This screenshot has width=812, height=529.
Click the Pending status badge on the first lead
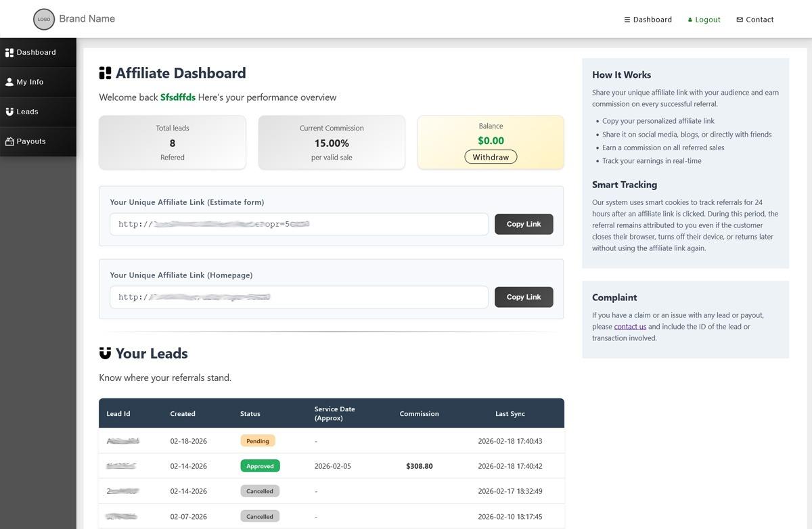[x=257, y=440]
